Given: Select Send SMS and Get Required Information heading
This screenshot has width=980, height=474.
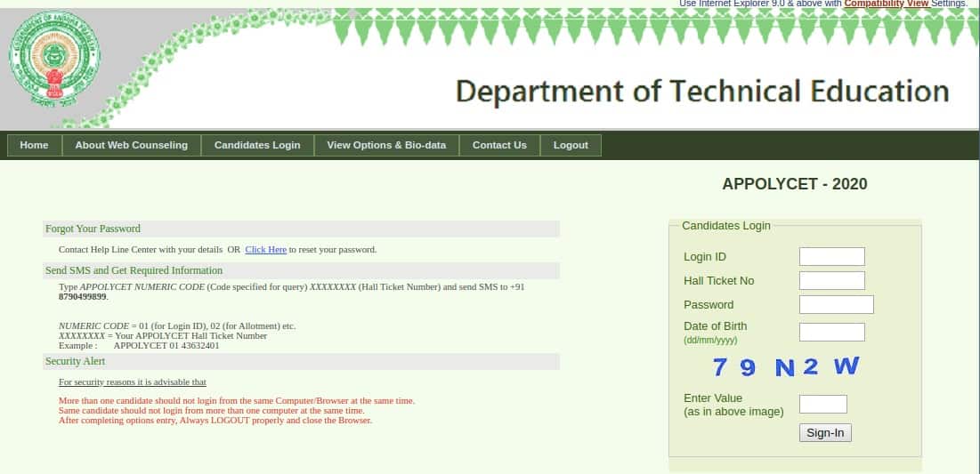Looking at the screenshot, I should 134,270.
